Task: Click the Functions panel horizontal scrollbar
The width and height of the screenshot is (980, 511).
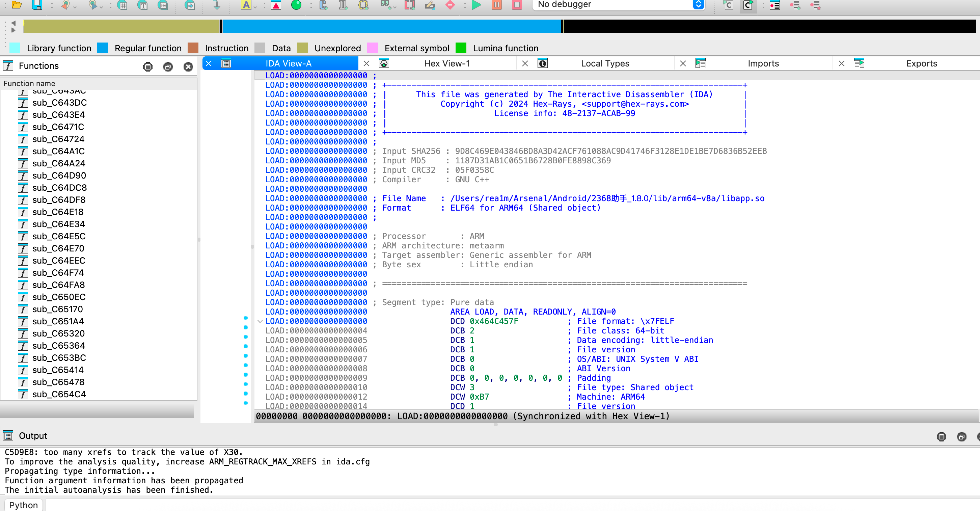Action: 97,411
